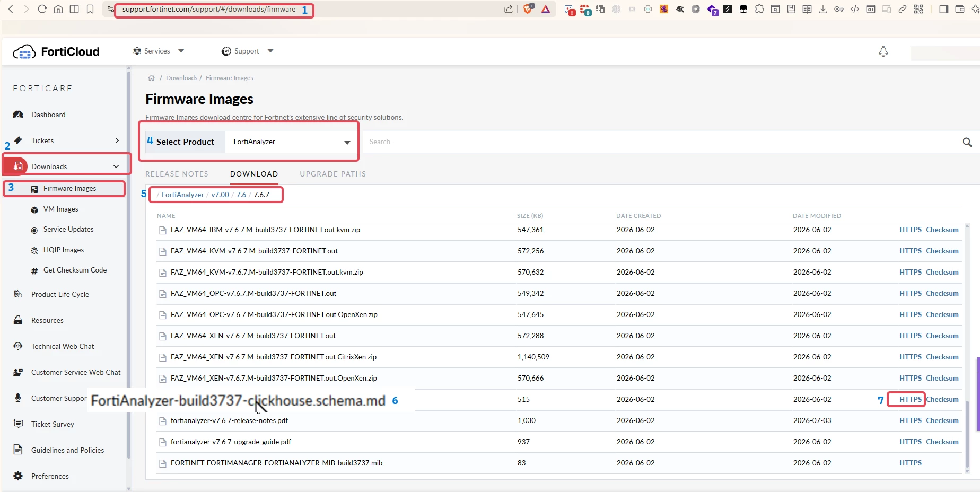The width and height of the screenshot is (980, 492).
Task: Click the Service Updates icon in sidebar
Action: pos(34,230)
